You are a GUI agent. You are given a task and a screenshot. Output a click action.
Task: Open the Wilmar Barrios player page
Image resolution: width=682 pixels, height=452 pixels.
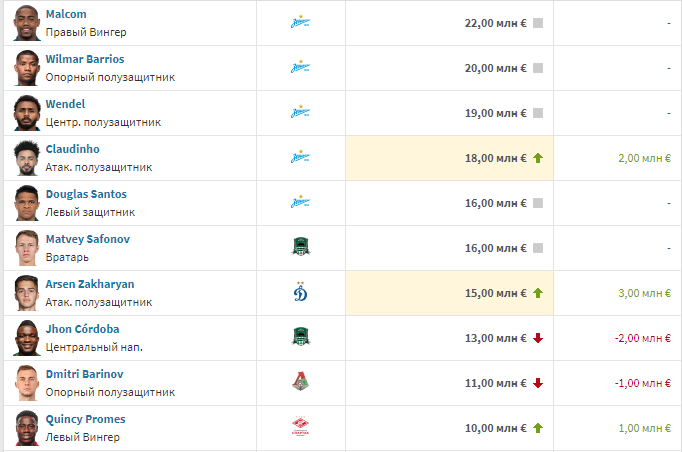tap(85, 59)
